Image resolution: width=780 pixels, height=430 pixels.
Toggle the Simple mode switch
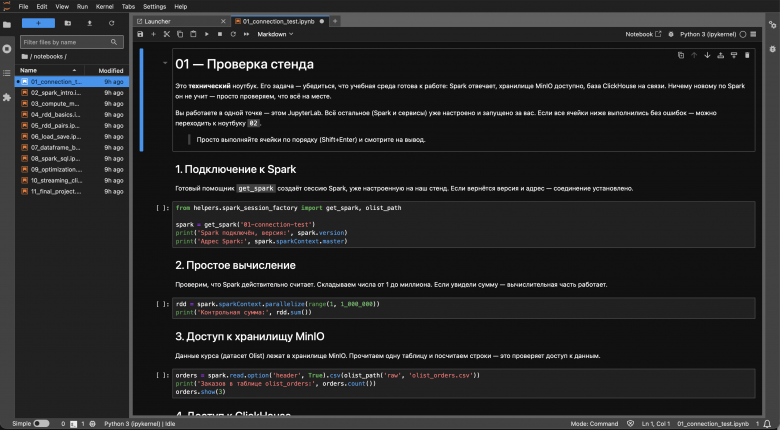[x=41, y=424]
